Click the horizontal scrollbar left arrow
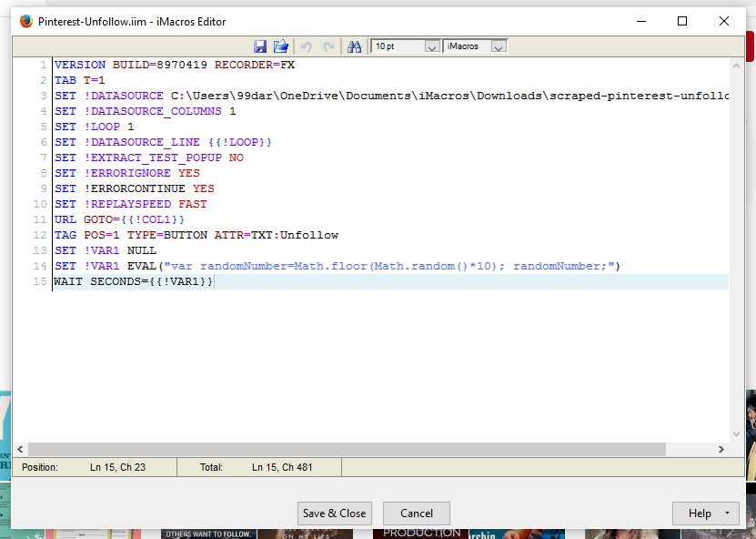 point(20,449)
